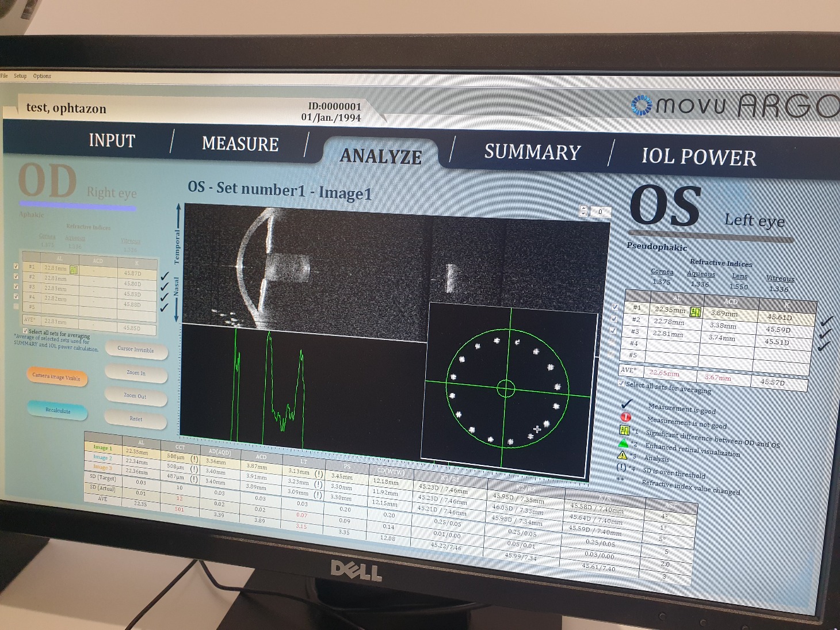This screenshot has height=630, width=840.
Task: Click the Zoom Out button
Action: (x=135, y=396)
